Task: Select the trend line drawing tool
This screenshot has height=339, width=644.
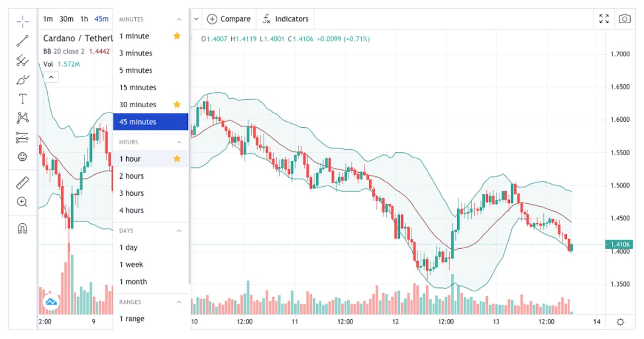Action: tap(23, 40)
